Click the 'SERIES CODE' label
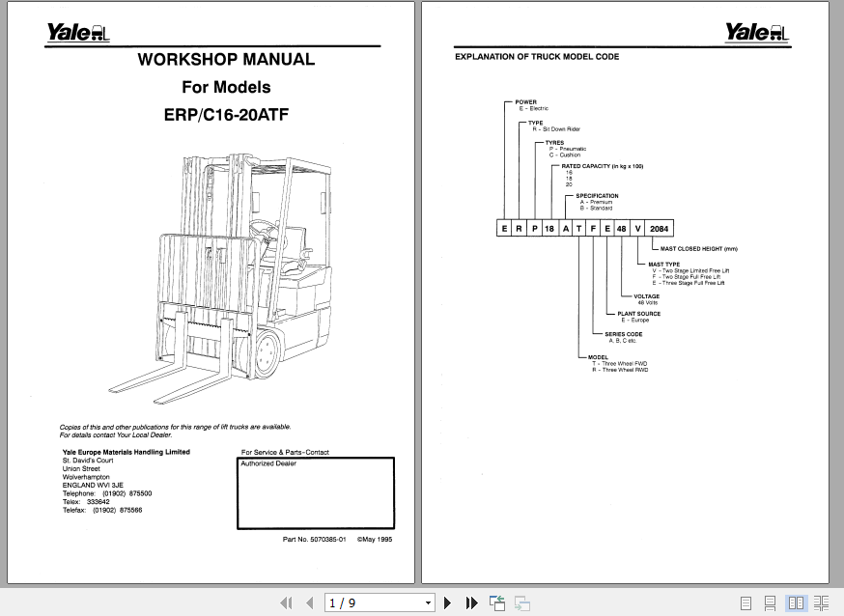The width and height of the screenshot is (844, 616). [x=623, y=334]
